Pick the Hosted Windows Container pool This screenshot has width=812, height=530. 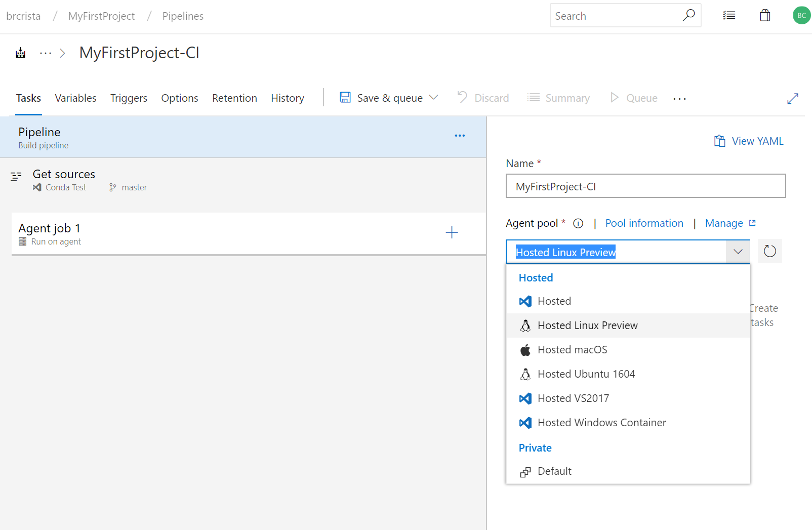628,423
